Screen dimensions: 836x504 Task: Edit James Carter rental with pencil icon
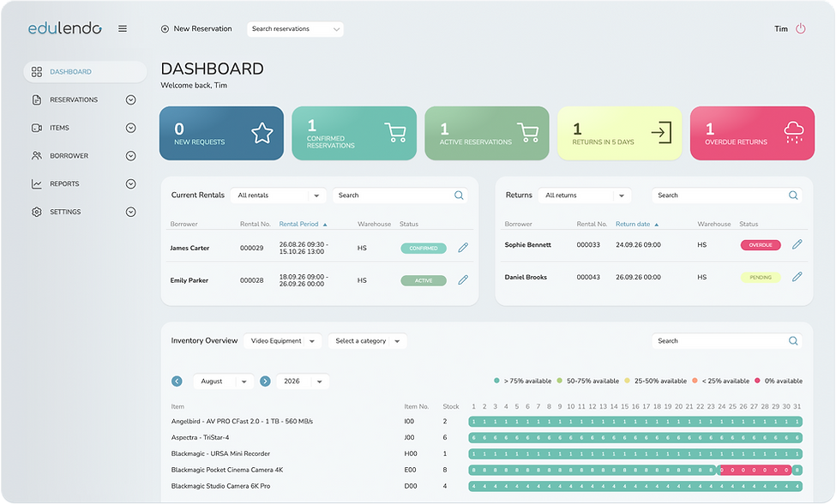point(463,248)
